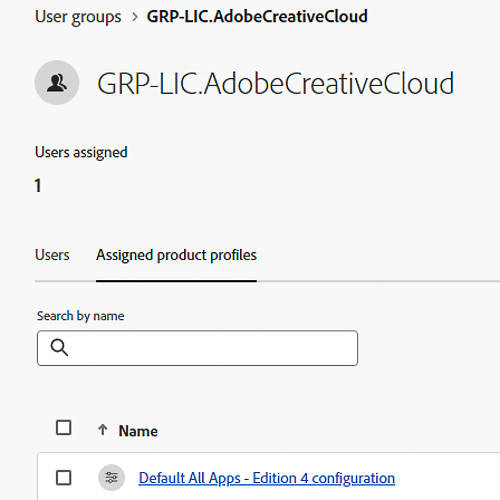Open Default All Apps - Edition 4 configuration
500x500 pixels.
(x=267, y=478)
